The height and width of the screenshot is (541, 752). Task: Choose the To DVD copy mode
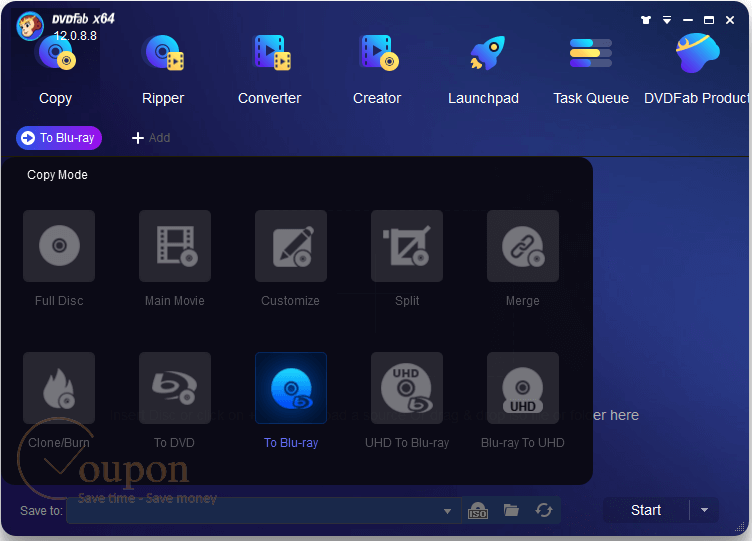tap(175, 388)
